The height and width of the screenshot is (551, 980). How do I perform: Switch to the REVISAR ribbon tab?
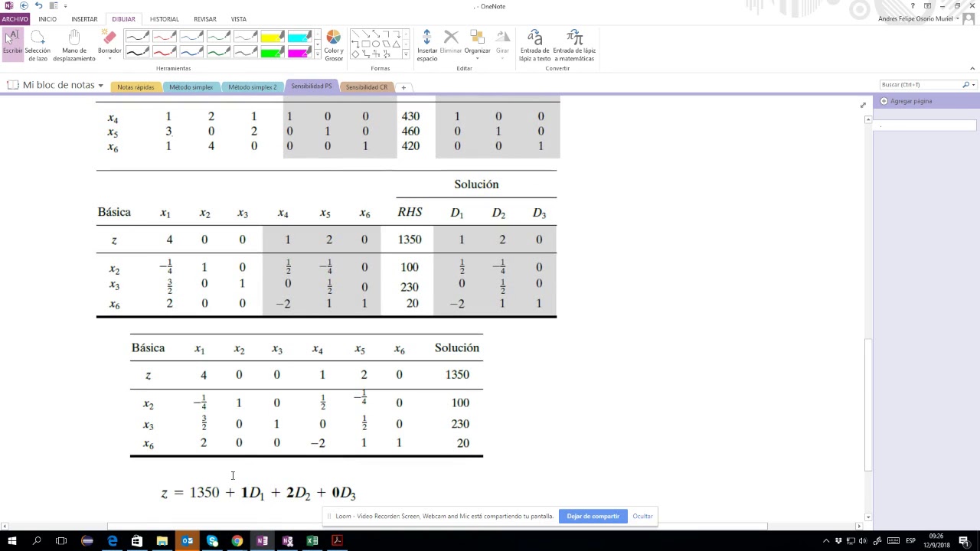pyautogui.click(x=205, y=19)
